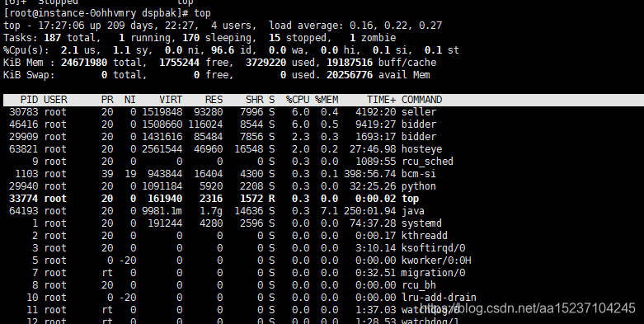Click the USER column header
The height and width of the screenshot is (324, 644).
tap(55, 100)
